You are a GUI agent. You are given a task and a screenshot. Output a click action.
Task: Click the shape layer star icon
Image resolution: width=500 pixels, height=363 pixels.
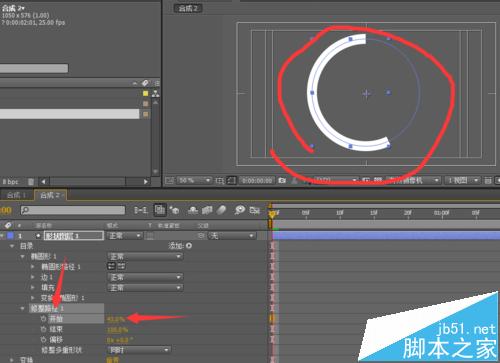pos(39,236)
